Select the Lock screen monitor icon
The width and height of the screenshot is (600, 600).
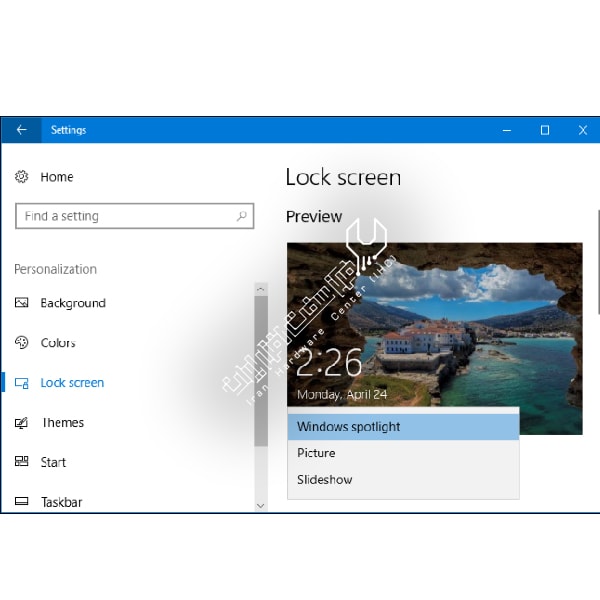click(x=21, y=383)
